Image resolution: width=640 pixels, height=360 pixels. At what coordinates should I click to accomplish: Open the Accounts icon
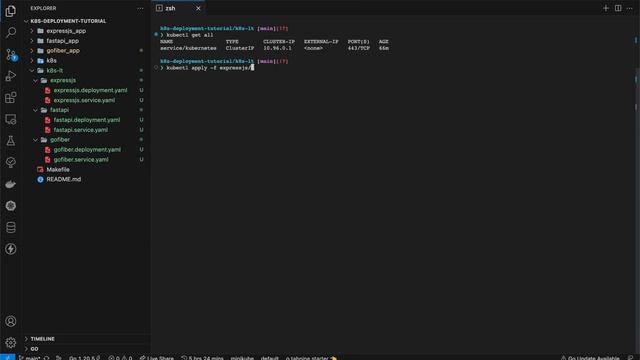(11, 321)
